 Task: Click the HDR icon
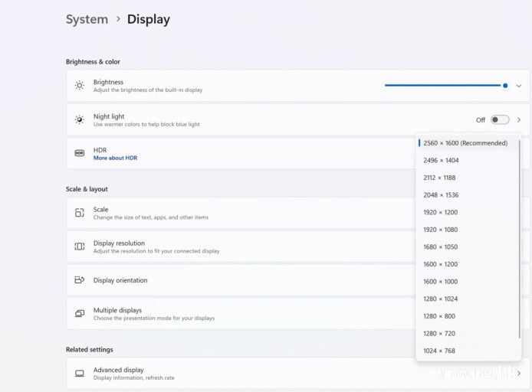point(79,153)
